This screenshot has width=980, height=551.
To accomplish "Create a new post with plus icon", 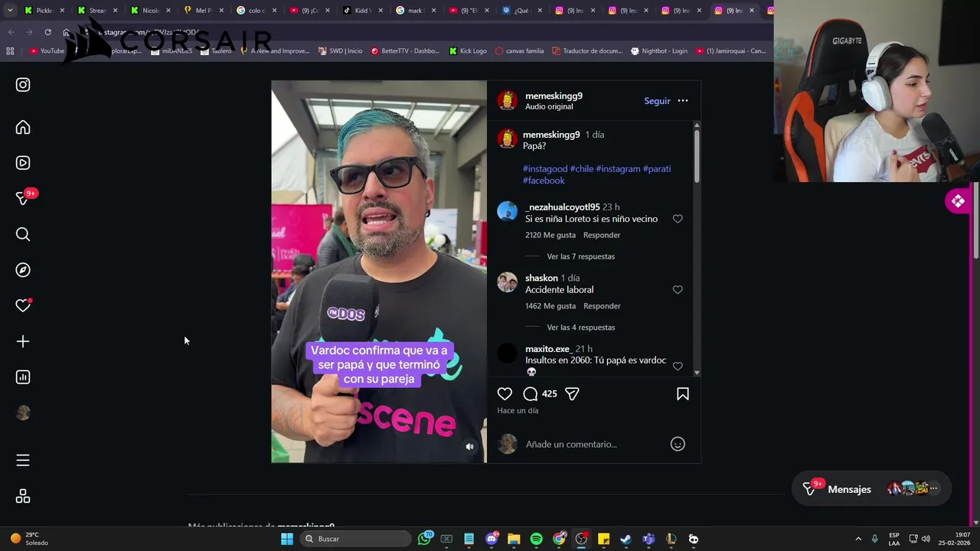I will coord(23,341).
